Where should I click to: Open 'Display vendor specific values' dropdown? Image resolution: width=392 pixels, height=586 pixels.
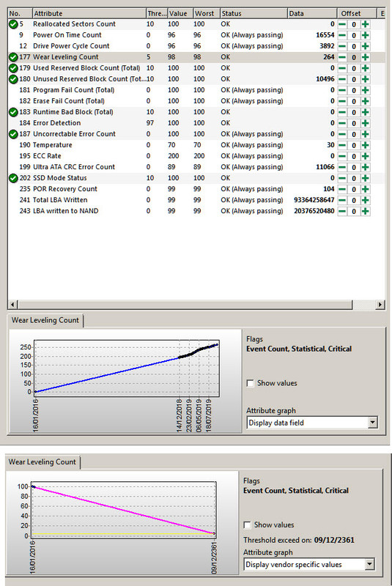pos(369,564)
